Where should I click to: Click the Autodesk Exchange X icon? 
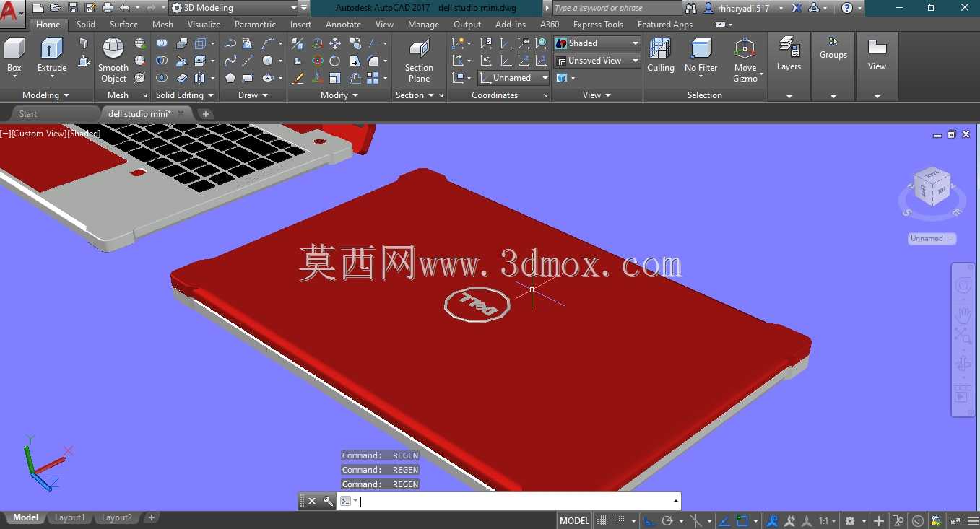(x=796, y=8)
